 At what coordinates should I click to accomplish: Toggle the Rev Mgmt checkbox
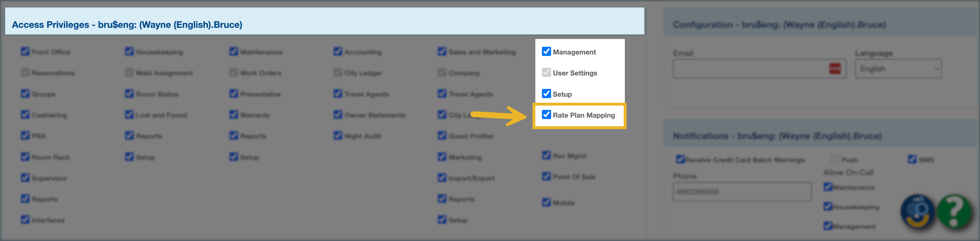pyautogui.click(x=546, y=155)
